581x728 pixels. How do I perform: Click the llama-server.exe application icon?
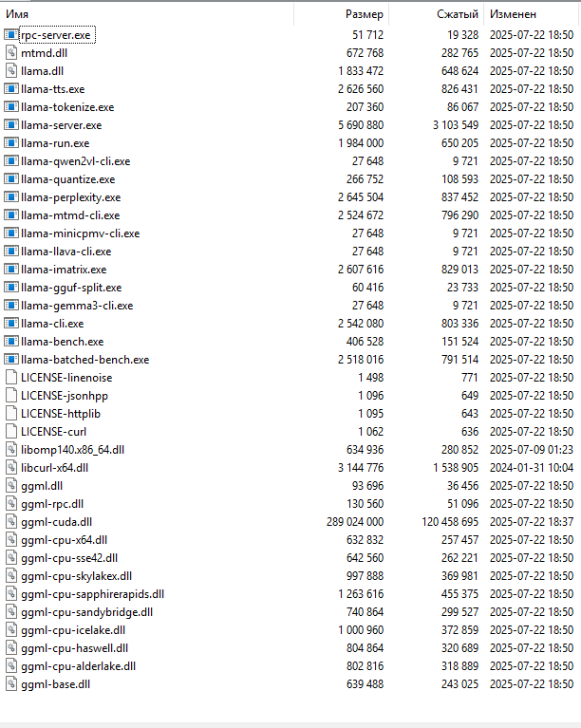point(11,125)
